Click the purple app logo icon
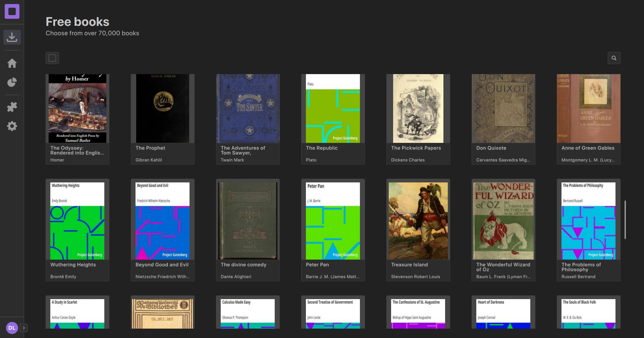This screenshot has width=644, height=338. [12, 11]
